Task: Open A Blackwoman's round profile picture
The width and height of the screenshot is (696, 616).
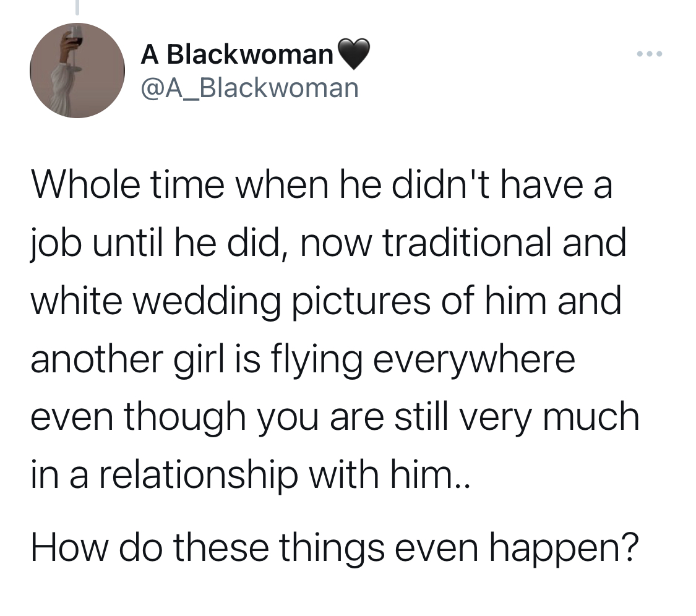Action: (x=77, y=71)
